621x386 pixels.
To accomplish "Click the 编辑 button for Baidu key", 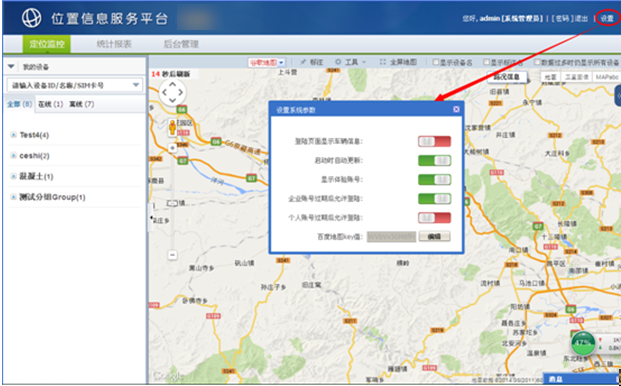I will pos(434,236).
